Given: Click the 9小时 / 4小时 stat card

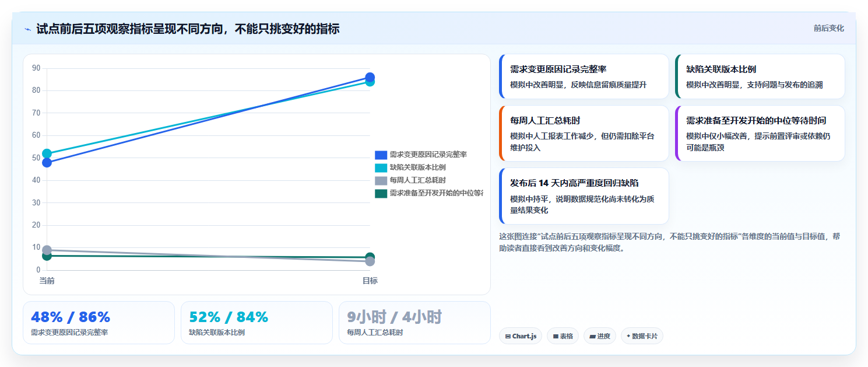Looking at the screenshot, I should [414, 323].
